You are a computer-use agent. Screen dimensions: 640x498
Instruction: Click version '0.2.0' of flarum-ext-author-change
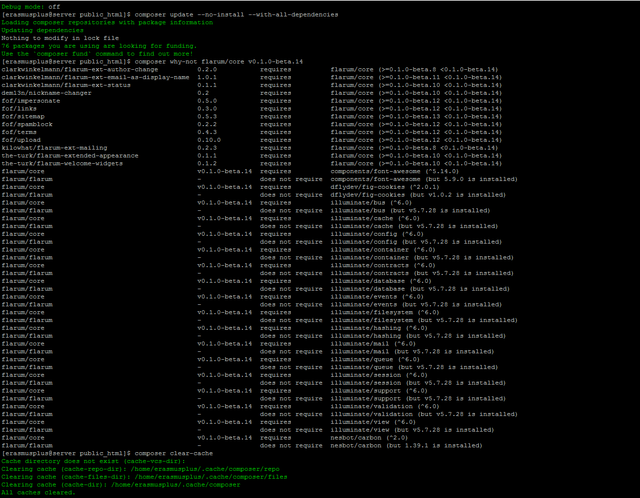coord(207,69)
